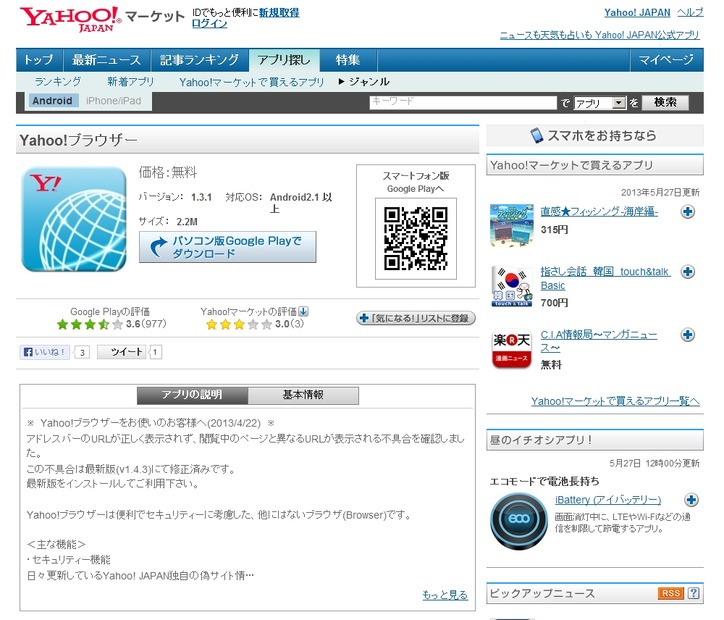Viewport: 724px width, 620px height.
Task: Open 指さし会話 韓国 touch&talk Basic link
Action: tap(605, 278)
